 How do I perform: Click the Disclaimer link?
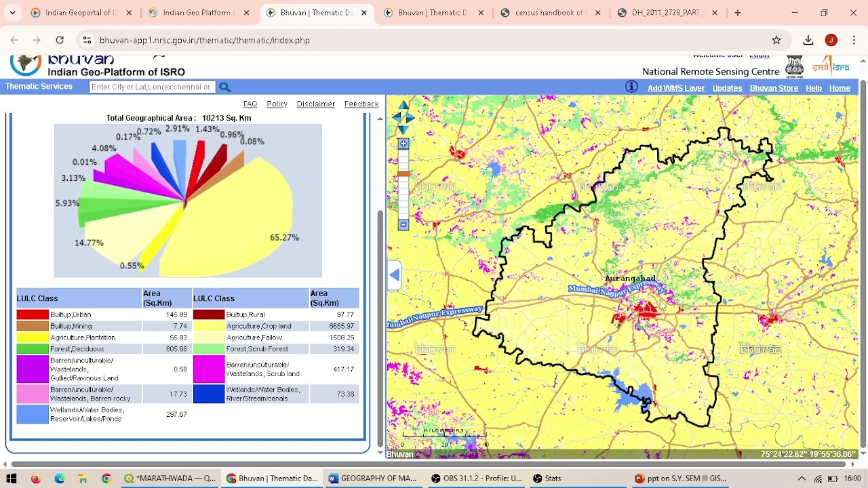click(315, 104)
